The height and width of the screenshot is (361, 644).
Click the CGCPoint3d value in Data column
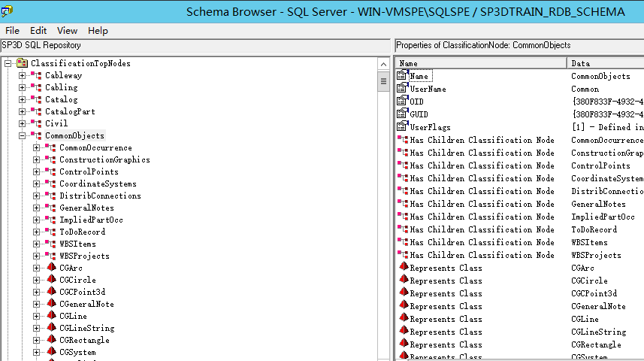(x=594, y=293)
